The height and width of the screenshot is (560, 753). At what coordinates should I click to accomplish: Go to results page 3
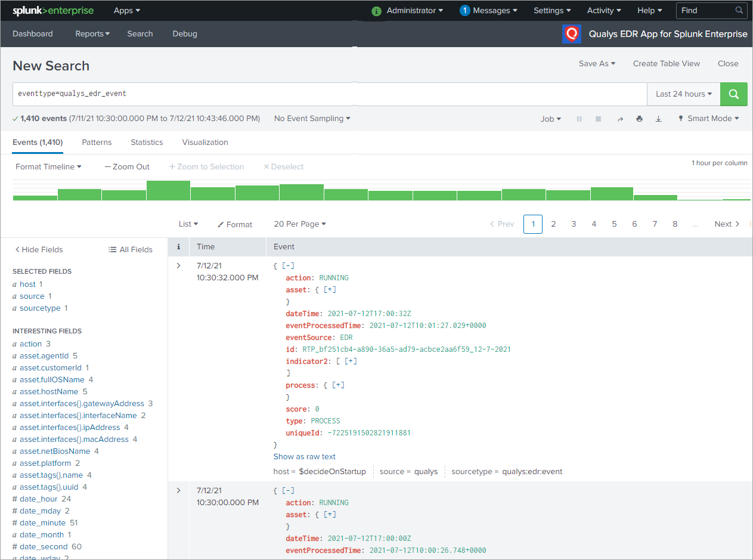(x=573, y=224)
